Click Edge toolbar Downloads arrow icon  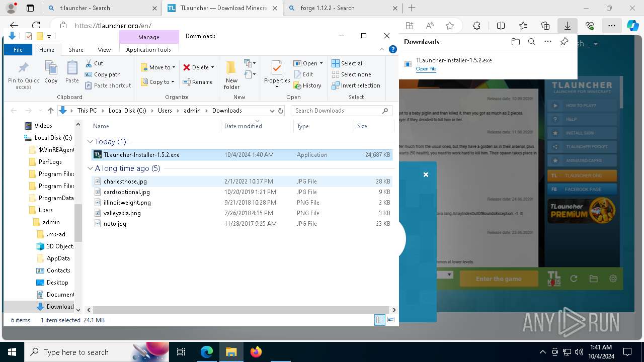tap(567, 26)
